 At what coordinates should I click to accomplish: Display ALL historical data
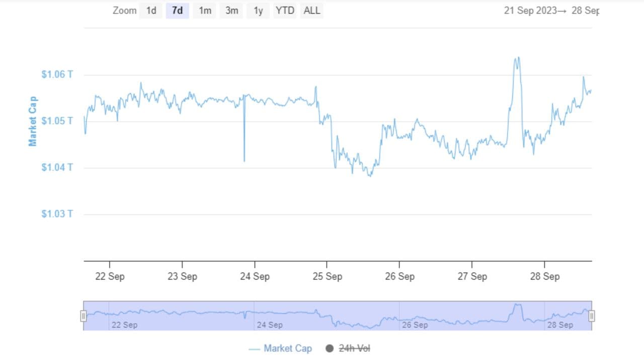point(312,11)
